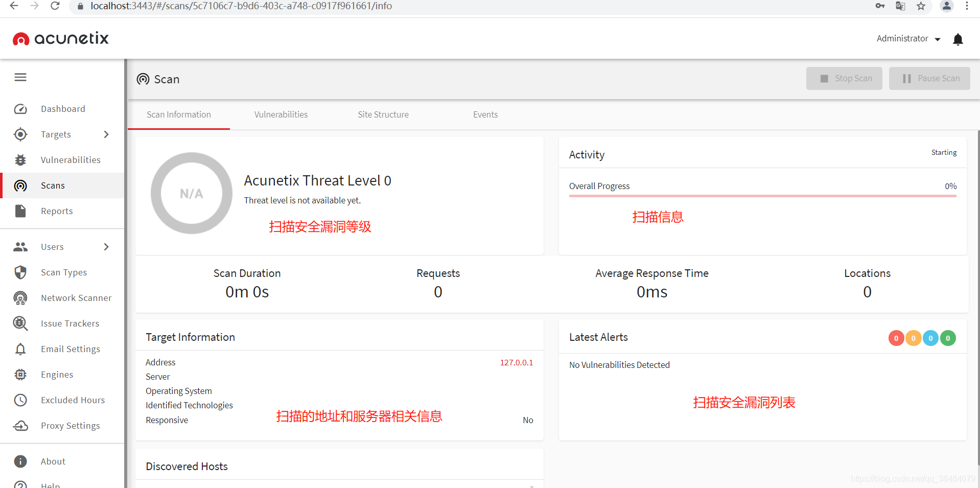Open the Events tab
Viewport: 980px width, 488px height.
click(x=485, y=114)
